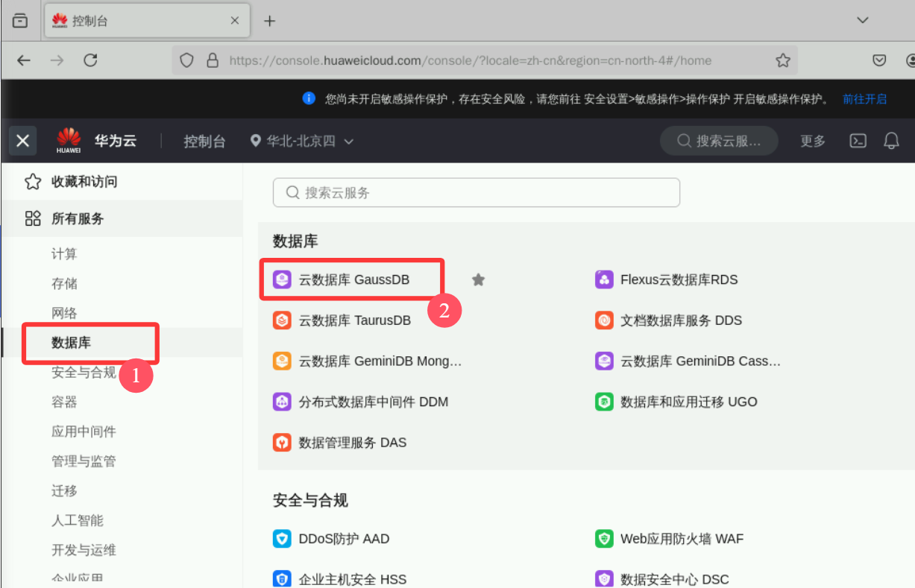Select the 控制台 browser tab

click(146, 21)
